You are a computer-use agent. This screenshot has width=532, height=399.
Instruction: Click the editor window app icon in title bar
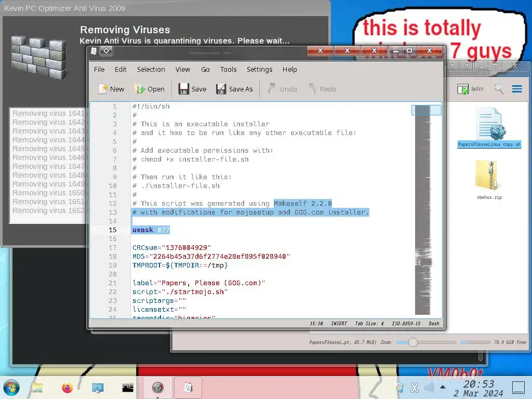pos(94,51)
